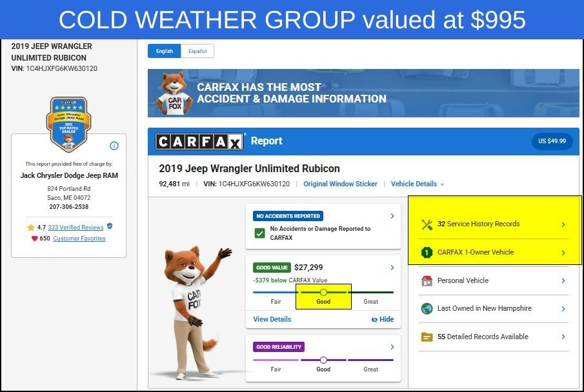Click the 824 Portland Rd address text
The height and width of the screenshot is (392, 584).
[69, 189]
